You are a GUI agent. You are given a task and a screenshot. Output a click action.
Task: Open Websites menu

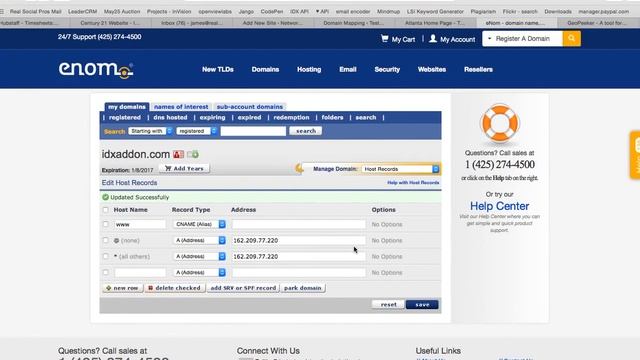tap(431, 69)
